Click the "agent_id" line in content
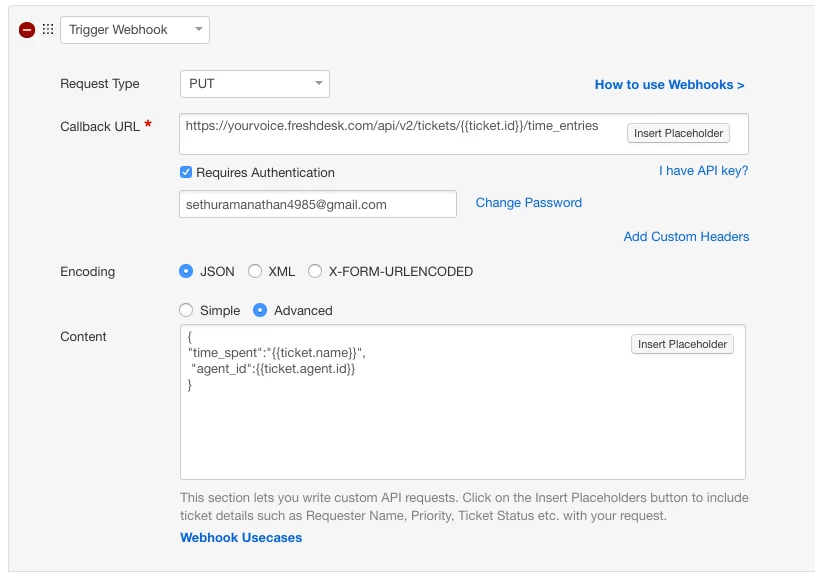815x572 pixels. click(273, 369)
